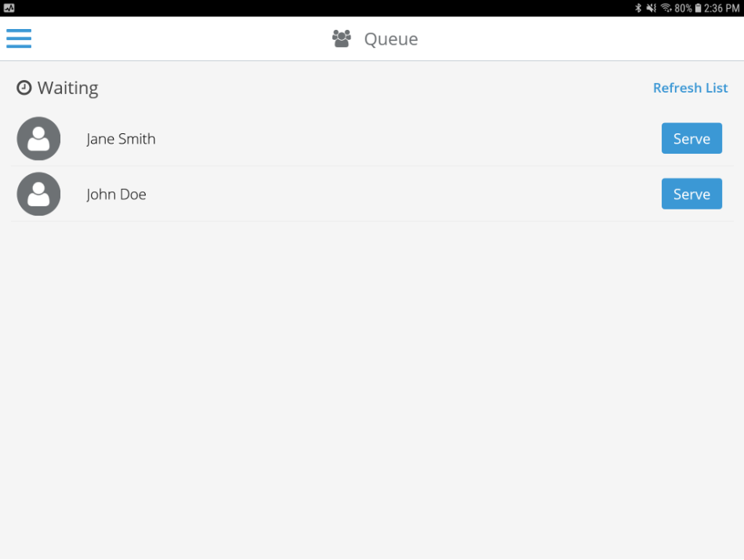Click the clock icon beside Waiting
This screenshot has height=560, width=744.
(24, 88)
